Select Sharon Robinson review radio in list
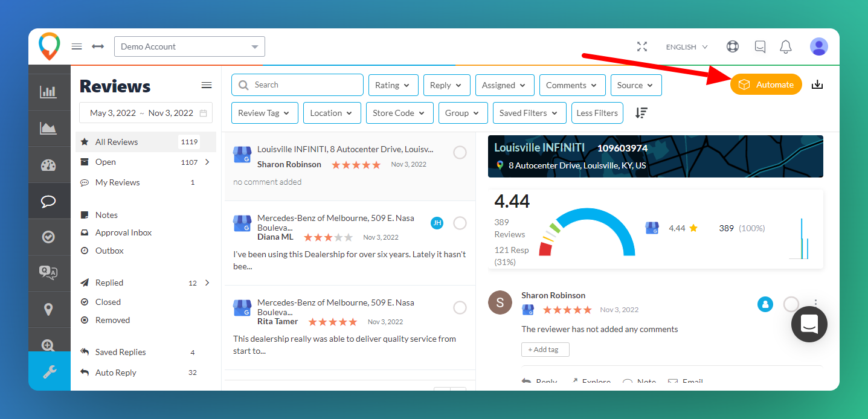This screenshot has width=868, height=419. tap(460, 153)
